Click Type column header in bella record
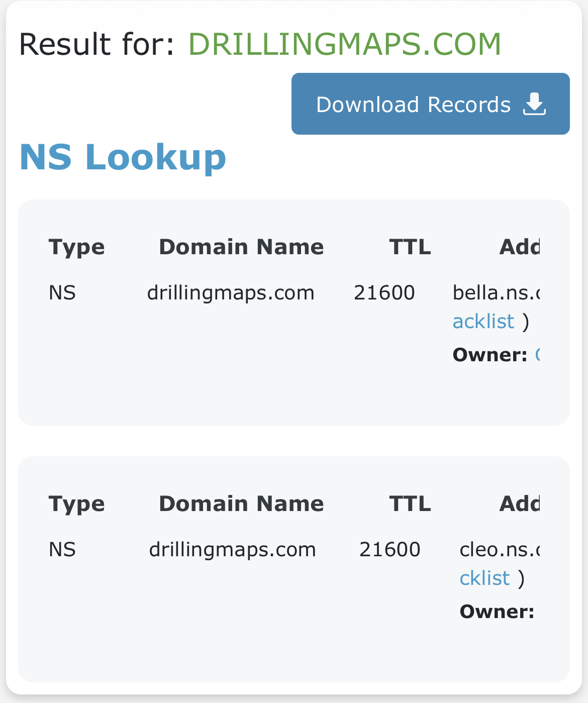The height and width of the screenshot is (703, 588). pos(76,247)
